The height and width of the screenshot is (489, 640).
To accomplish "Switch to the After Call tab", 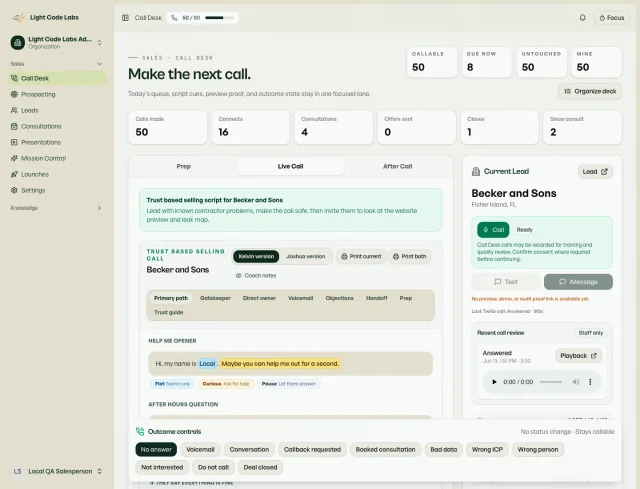I will 398,167.
